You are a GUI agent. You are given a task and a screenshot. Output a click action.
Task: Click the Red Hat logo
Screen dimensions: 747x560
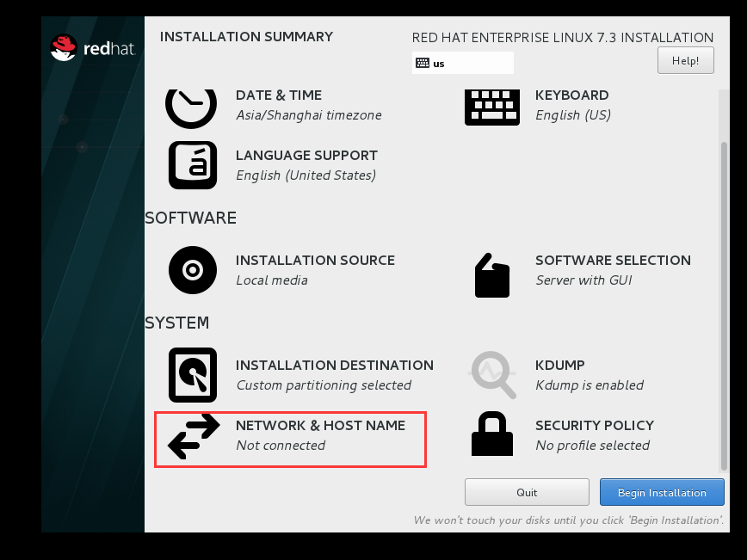pyautogui.click(x=93, y=47)
